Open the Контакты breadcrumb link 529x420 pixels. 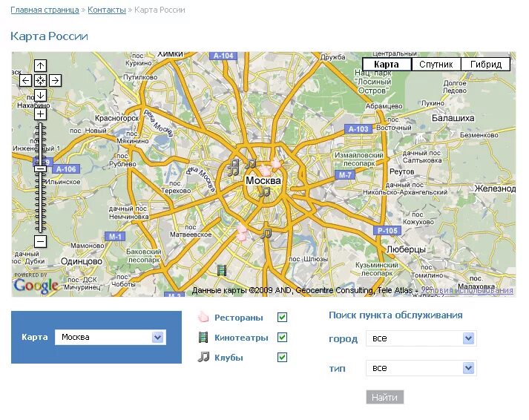tap(107, 10)
